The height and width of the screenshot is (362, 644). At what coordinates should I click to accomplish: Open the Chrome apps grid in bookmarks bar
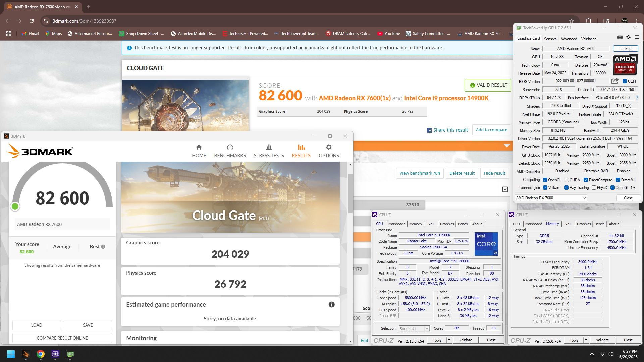click(x=9, y=34)
